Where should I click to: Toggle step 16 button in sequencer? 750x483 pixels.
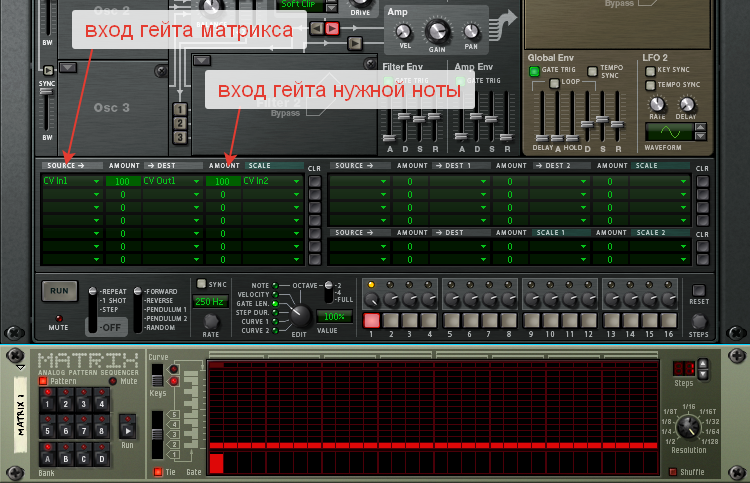pos(668,320)
